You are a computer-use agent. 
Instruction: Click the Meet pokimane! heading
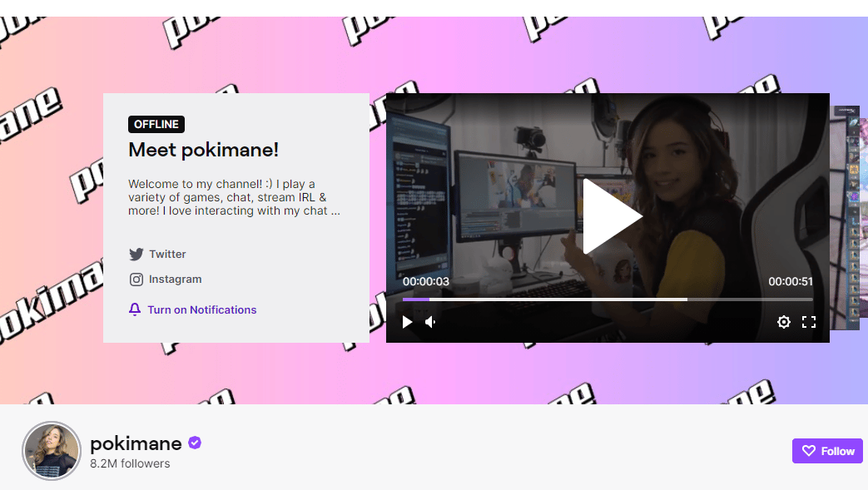point(203,150)
